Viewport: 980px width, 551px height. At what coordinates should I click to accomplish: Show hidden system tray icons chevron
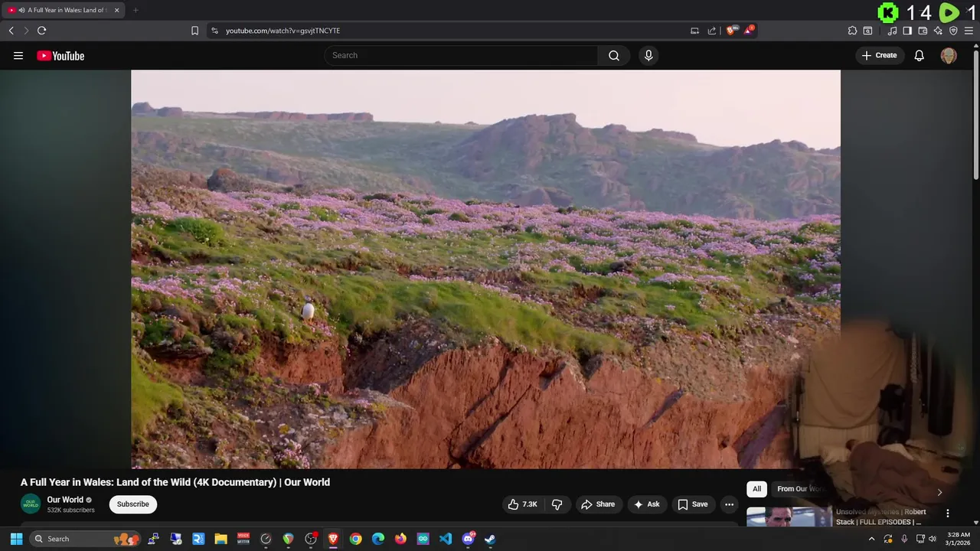click(871, 539)
